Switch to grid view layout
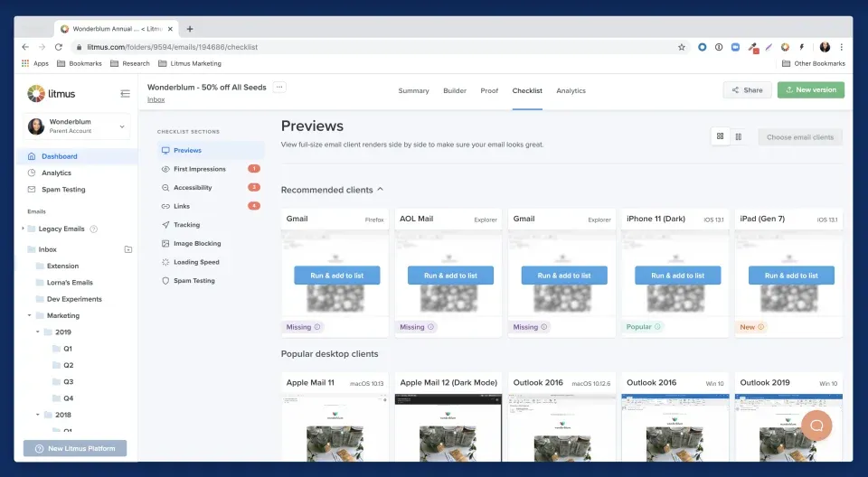868x477 pixels. click(x=721, y=136)
